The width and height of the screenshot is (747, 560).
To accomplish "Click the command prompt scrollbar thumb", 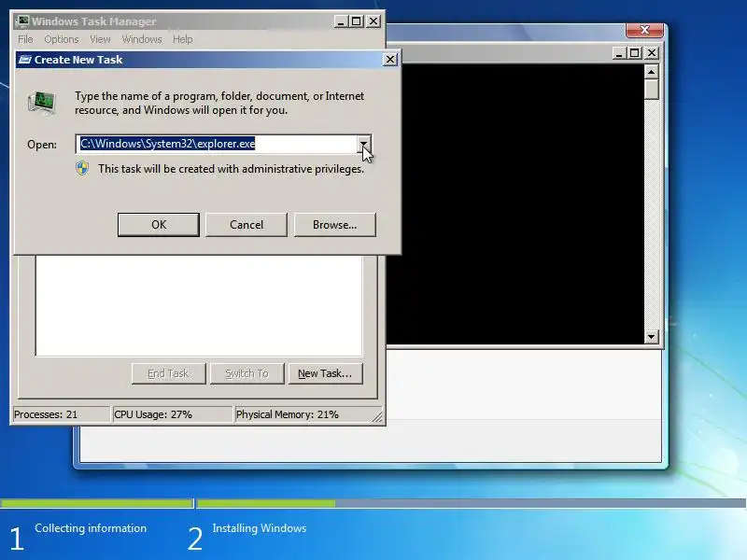I will (x=651, y=90).
